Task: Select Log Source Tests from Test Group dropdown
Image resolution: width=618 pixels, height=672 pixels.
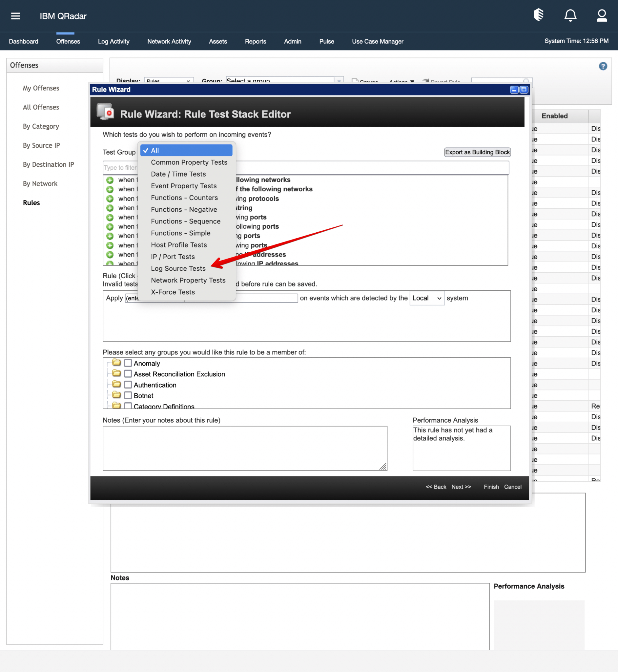Action: point(178,268)
